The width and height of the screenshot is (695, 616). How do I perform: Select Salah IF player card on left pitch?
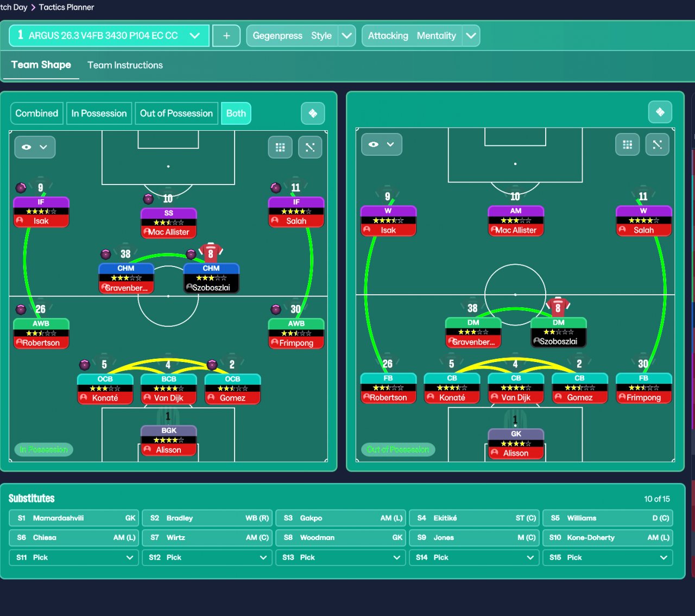pos(296,212)
